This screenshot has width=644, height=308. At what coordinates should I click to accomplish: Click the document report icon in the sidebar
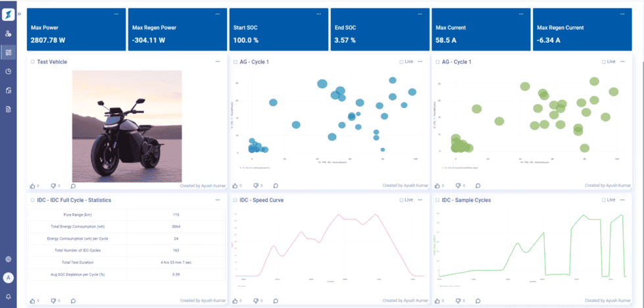point(8,109)
